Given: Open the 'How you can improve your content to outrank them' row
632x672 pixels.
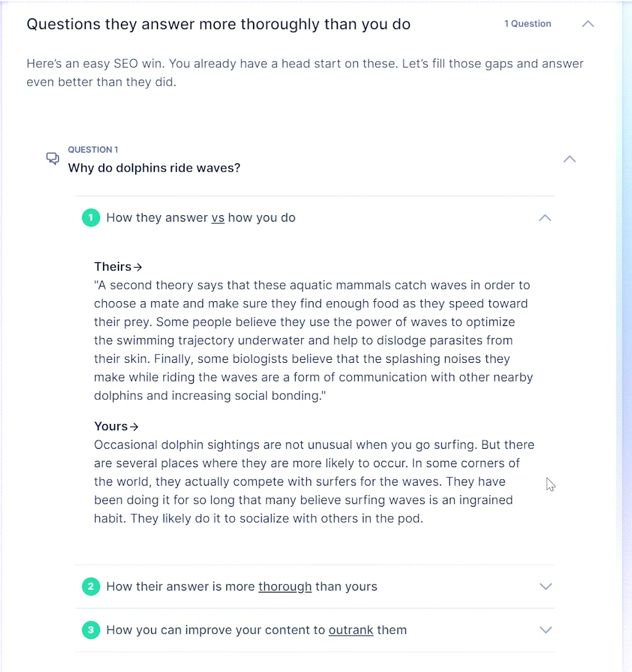Looking at the screenshot, I should pyautogui.click(x=256, y=630).
